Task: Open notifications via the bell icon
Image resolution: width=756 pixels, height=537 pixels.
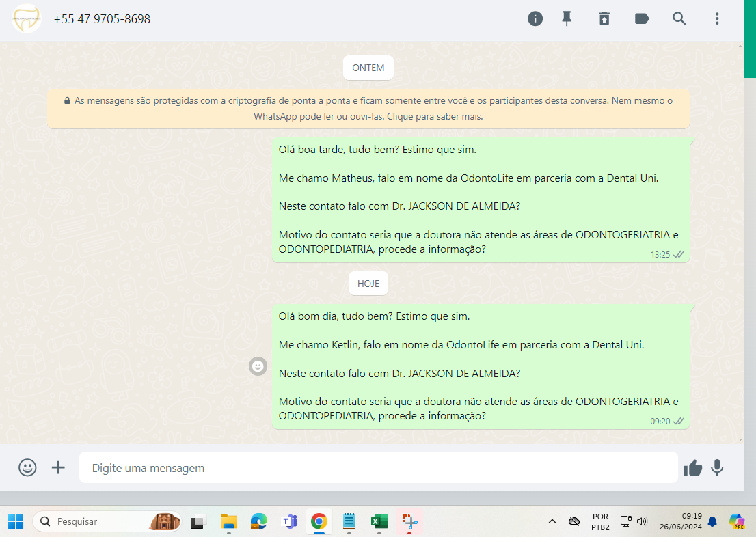Action: [712, 521]
